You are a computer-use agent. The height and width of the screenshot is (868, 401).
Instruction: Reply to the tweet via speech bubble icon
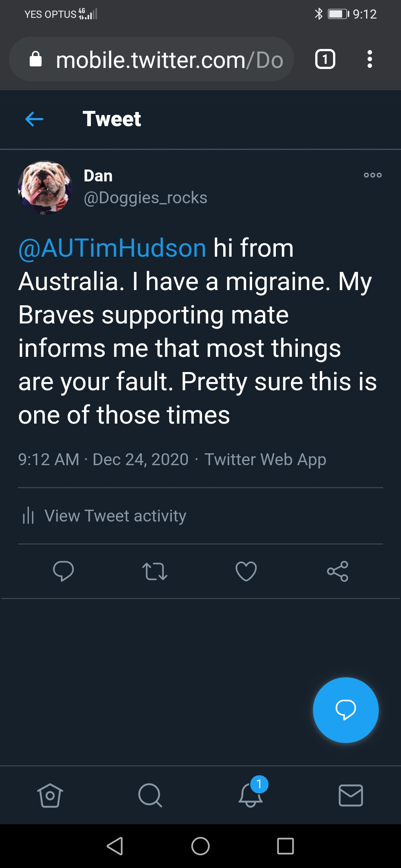coord(63,571)
